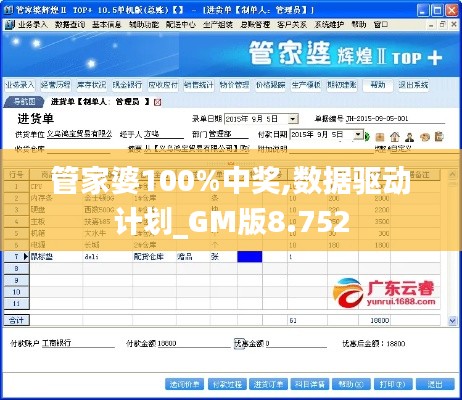Click the 帮助 button in bottom button row

(x=351, y=384)
